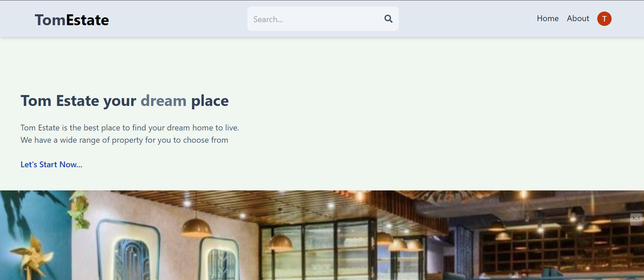Click the restaurant interior hero image
This screenshot has height=280, width=644.
(x=322, y=235)
